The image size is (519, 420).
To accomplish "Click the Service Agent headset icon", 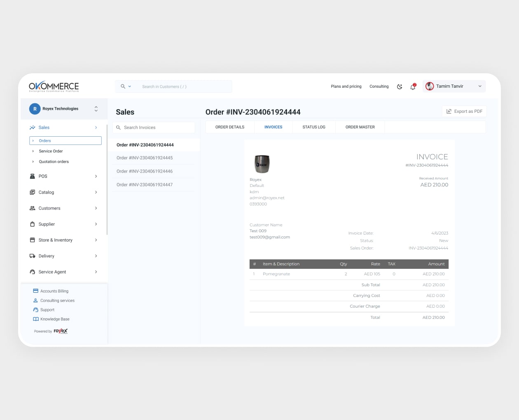I will 33,272.
